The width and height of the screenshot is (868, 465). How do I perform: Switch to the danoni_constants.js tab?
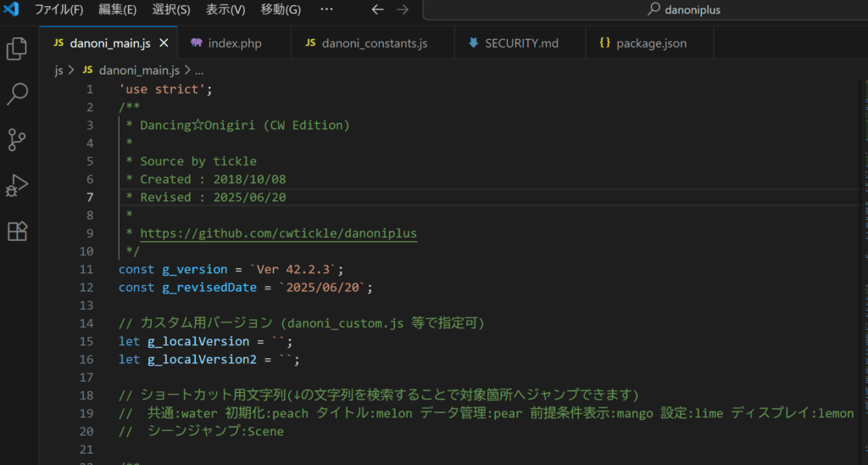(x=374, y=42)
